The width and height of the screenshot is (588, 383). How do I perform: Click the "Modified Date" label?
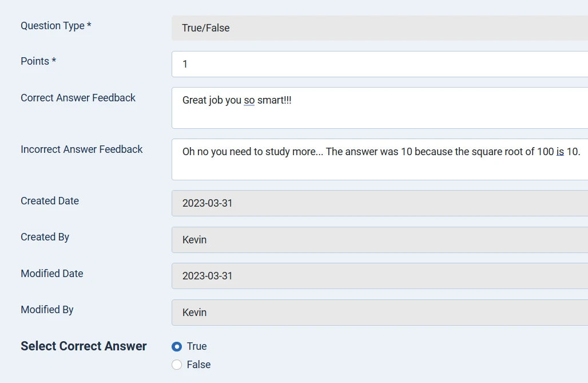coord(52,274)
